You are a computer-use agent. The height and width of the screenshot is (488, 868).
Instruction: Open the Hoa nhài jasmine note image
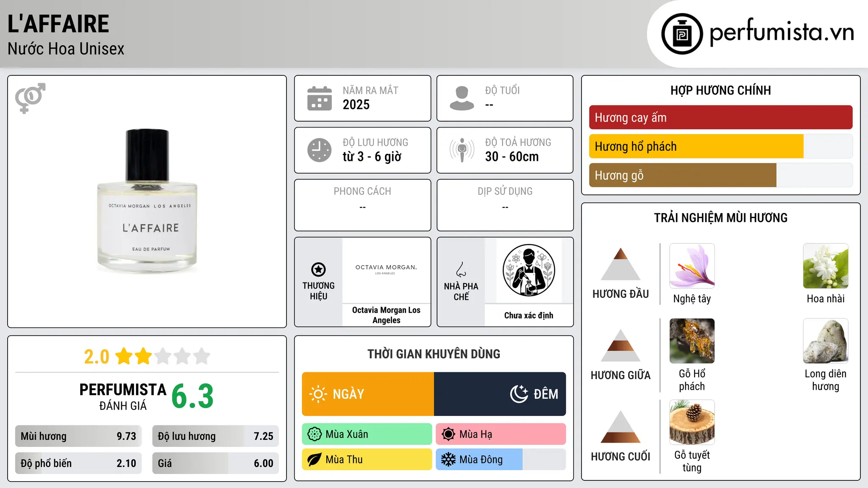pyautogui.click(x=826, y=266)
